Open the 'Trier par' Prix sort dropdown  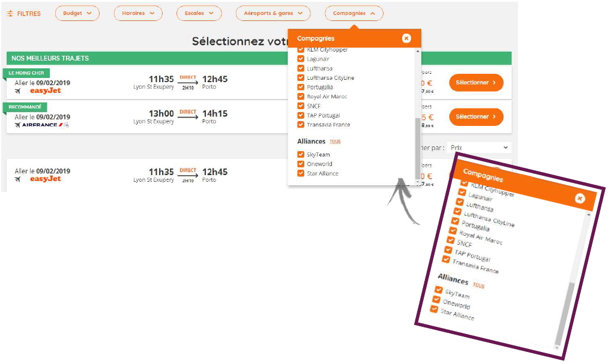point(480,148)
